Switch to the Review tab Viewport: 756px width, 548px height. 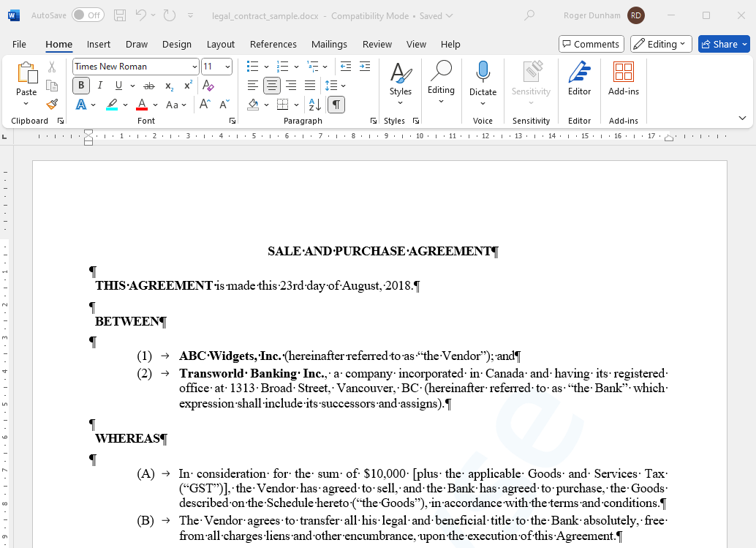tap(377, 44)
